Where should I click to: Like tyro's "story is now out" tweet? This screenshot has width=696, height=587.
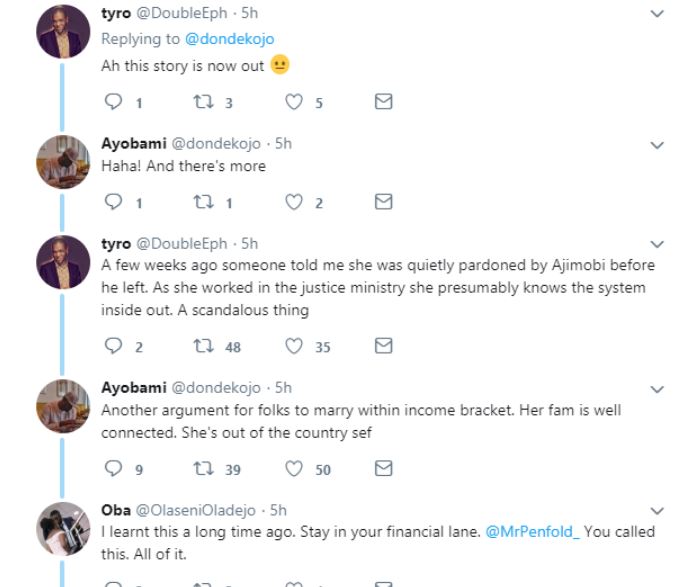coord(294,102)
